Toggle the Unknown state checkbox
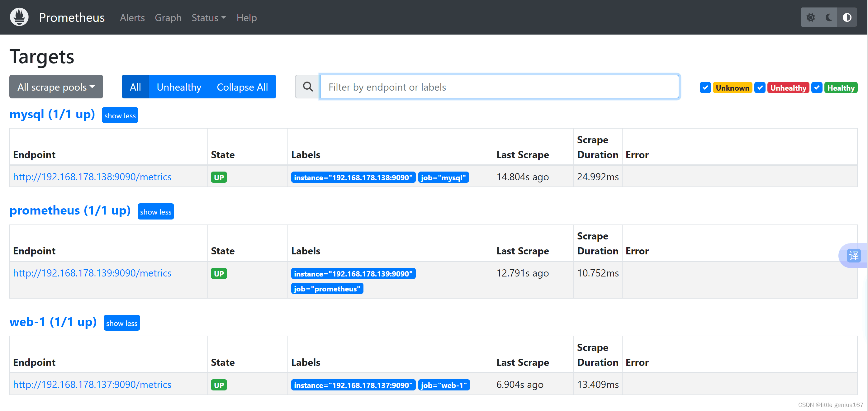Viewport: 868px width, 411px height. [x=705, y=88]
